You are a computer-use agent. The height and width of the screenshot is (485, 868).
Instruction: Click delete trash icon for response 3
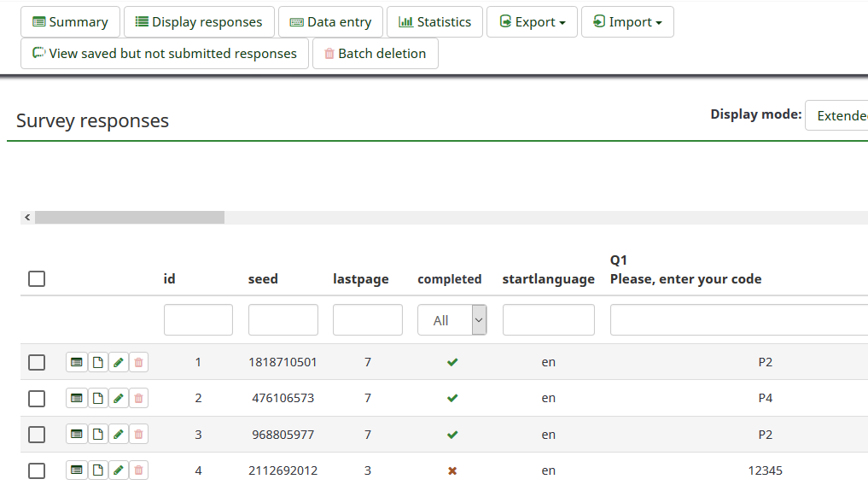[139, 435]
